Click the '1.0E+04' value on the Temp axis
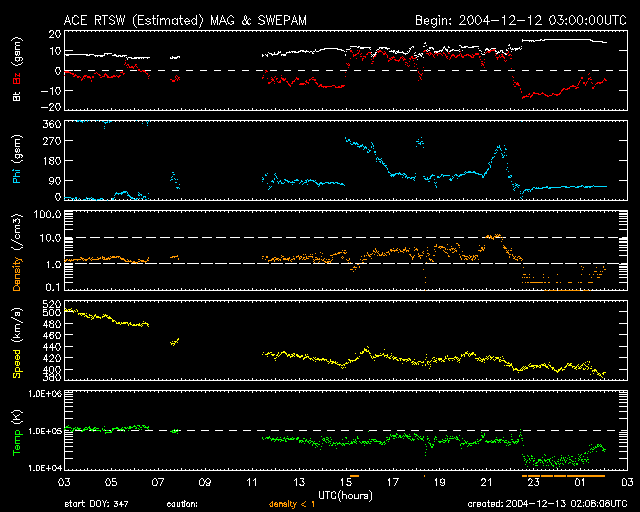 (45, 468)
